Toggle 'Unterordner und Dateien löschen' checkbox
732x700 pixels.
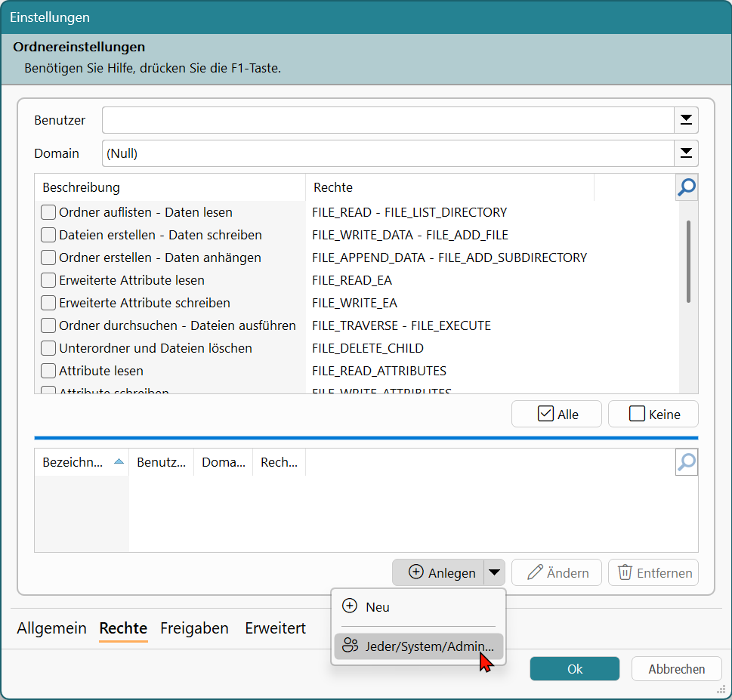[x=48, y=348]
